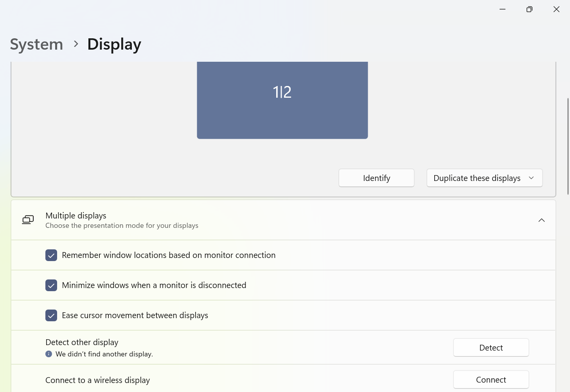Screen dimensions: 570x392
Task: Click the chevron arrow inside Duplicate these displays
Action: point(531,178)
